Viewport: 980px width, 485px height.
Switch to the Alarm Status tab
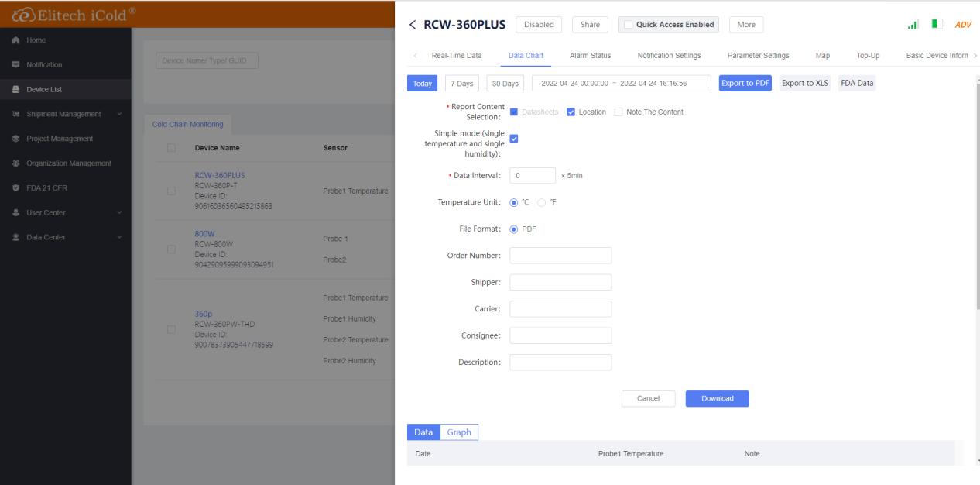tap(590, 55)
